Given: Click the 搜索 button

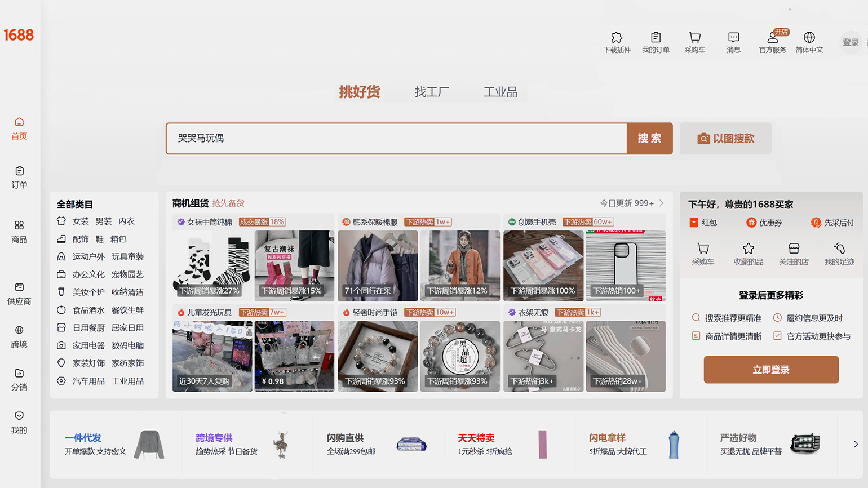Looking at the screenshot, I should coord(649,139).
